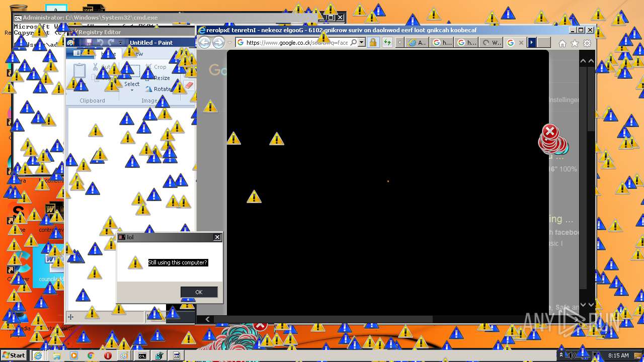Click IE horizontal scrollbar left arrow
Viewport: 644px width, 362px height.
coord(207,319)
